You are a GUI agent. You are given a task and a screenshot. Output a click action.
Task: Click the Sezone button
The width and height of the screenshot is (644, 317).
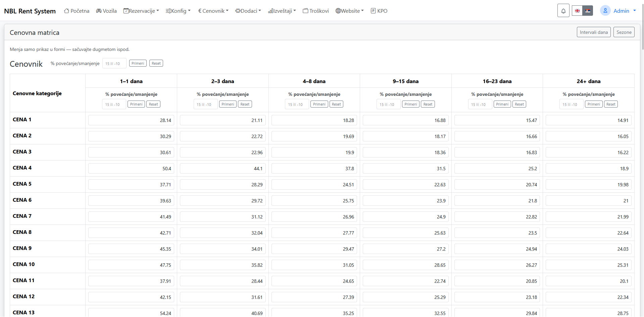(x=624, y=32)
